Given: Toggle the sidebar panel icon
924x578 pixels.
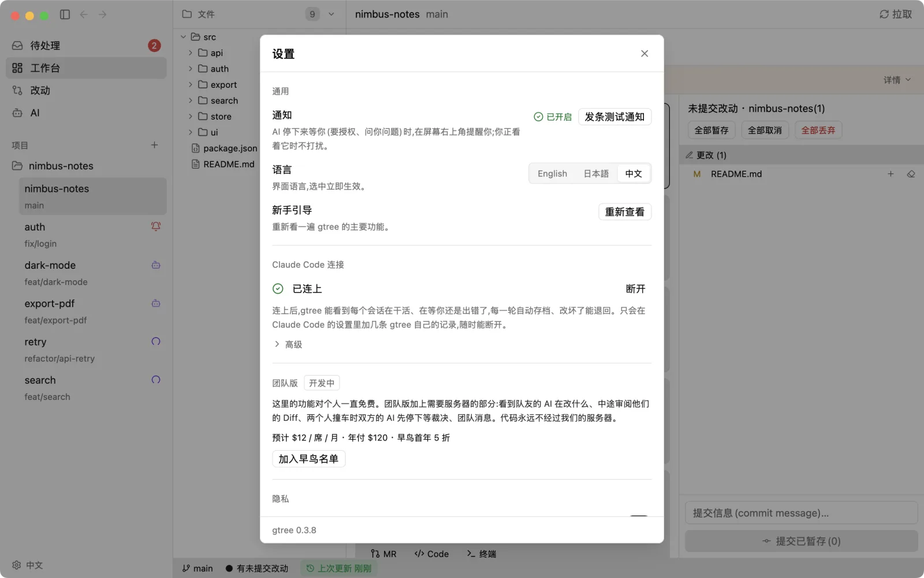Looking at the screenshot, I should [65, 14].
